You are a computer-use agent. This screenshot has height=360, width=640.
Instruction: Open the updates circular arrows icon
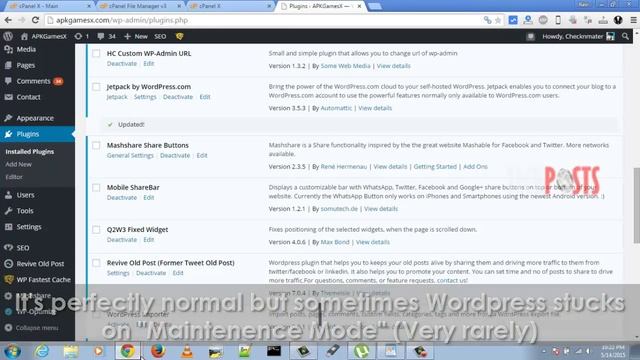(78, 36)
